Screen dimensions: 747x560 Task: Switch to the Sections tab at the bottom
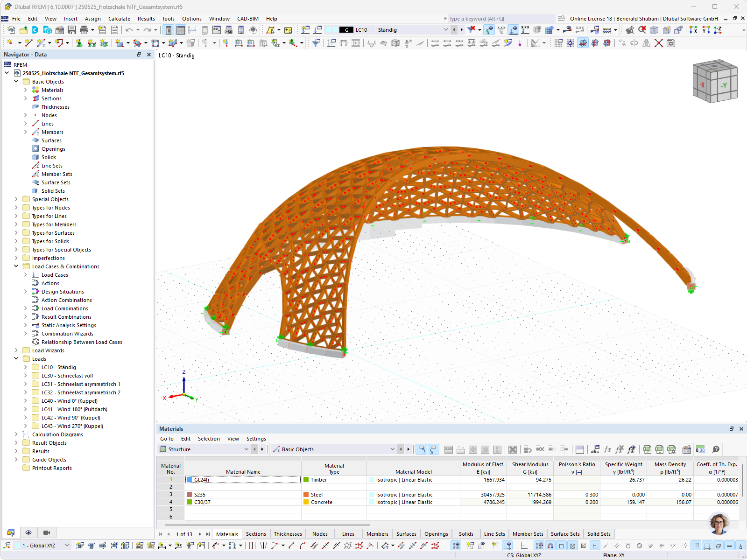click(256, 533)
